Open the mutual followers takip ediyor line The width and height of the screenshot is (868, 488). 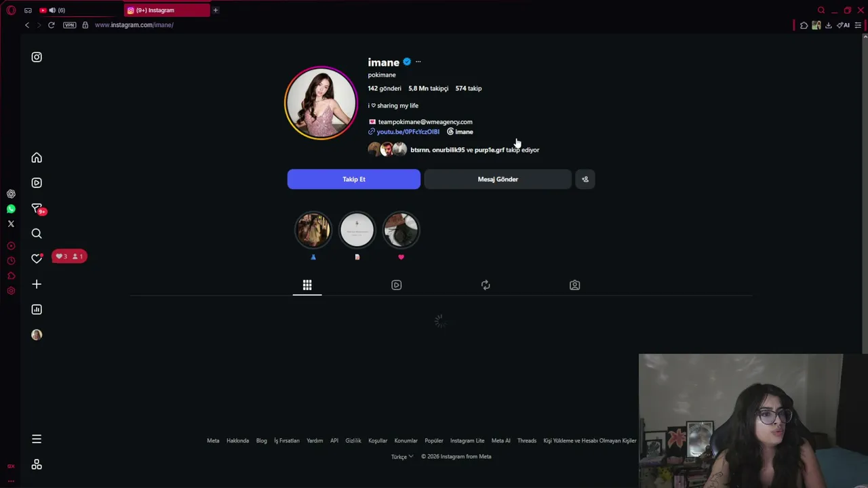(475, 150)
